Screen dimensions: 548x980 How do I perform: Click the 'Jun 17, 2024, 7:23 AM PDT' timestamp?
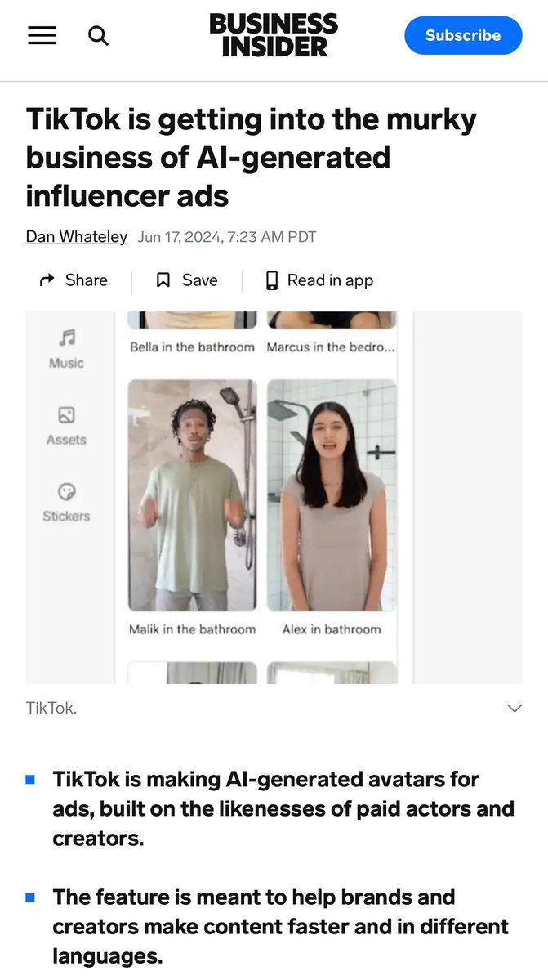227,238
